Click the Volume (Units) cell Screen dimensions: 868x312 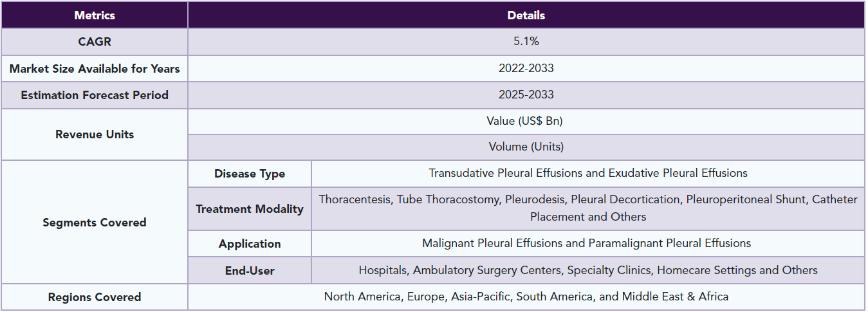(526, 147)
